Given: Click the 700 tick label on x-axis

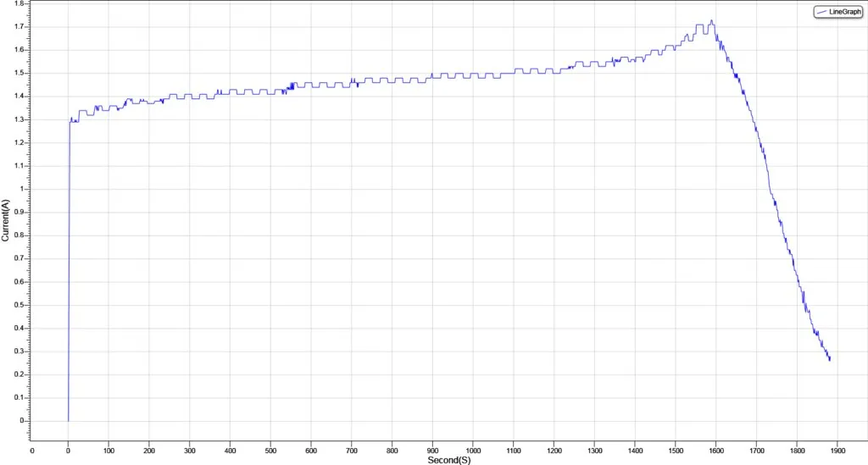Looking at the screenshot, I should click(352, 451).
